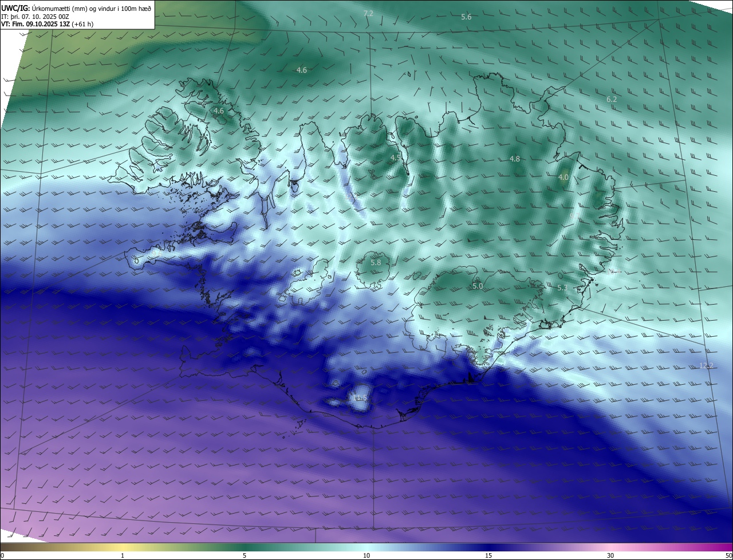The height and width of the screenshot is (560, 733).
Task: Click the 5.0 value label on Vatnajökull
Action: (x=478, y=286)
